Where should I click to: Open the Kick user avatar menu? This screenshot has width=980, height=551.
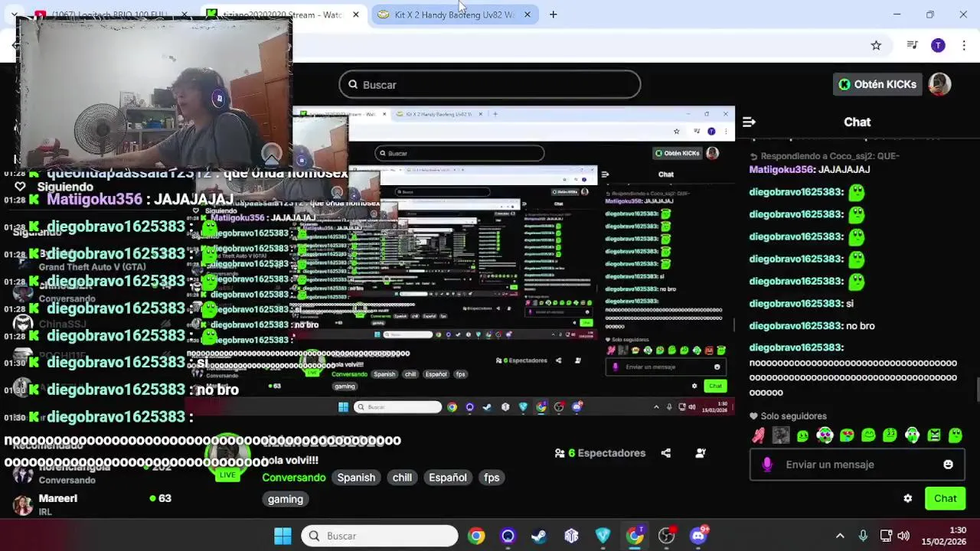[939, 84]
